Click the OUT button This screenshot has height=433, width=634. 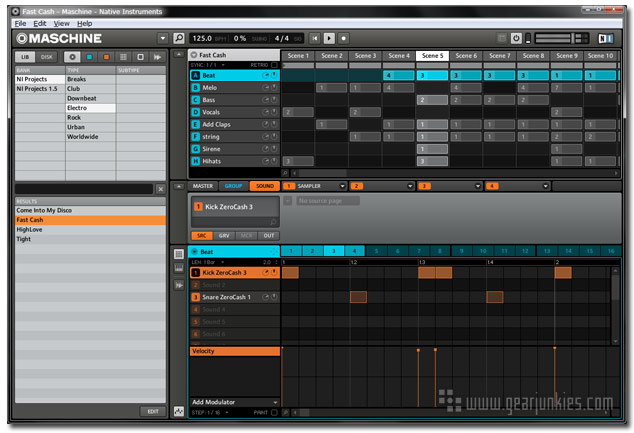pos(269,236)
